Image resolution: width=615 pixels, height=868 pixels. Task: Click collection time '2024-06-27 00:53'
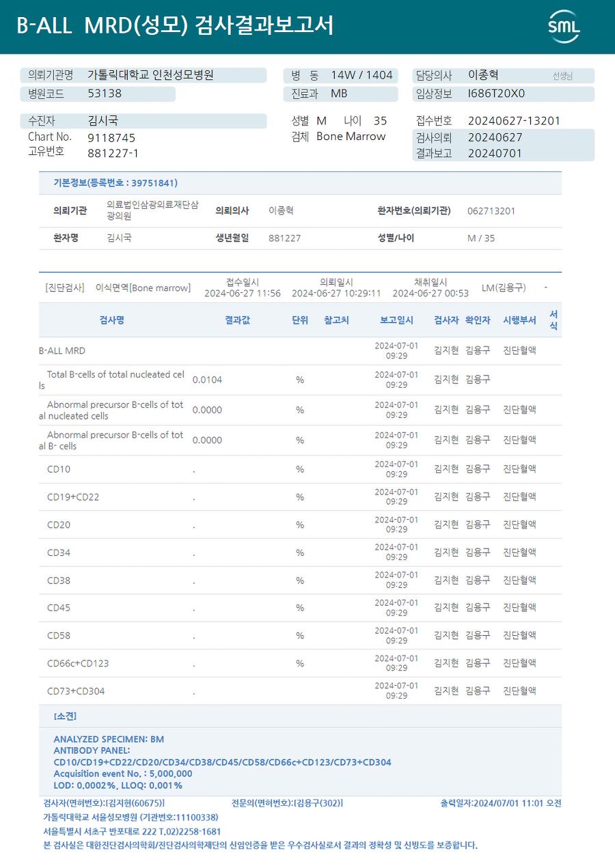[x=430, y=294]
